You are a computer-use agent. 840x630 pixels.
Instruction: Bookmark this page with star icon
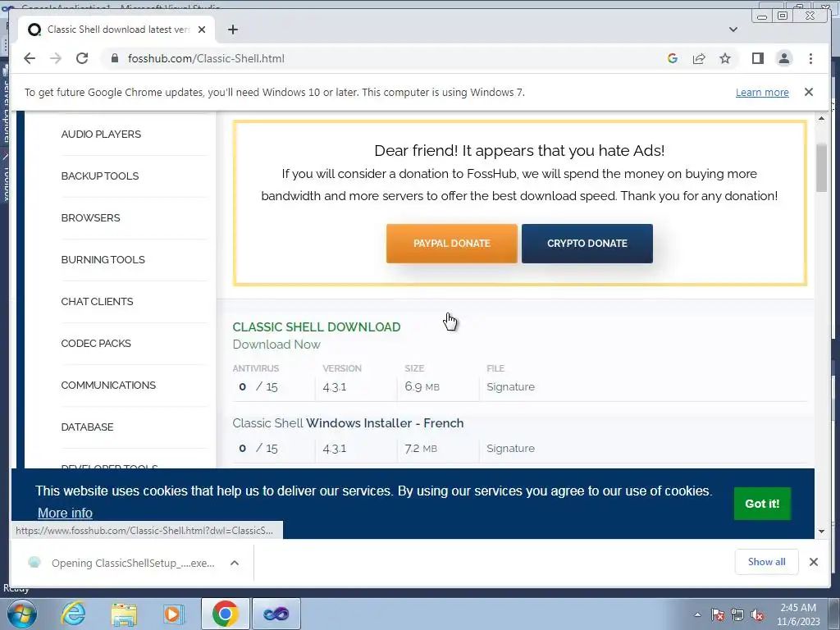[725, 58]
